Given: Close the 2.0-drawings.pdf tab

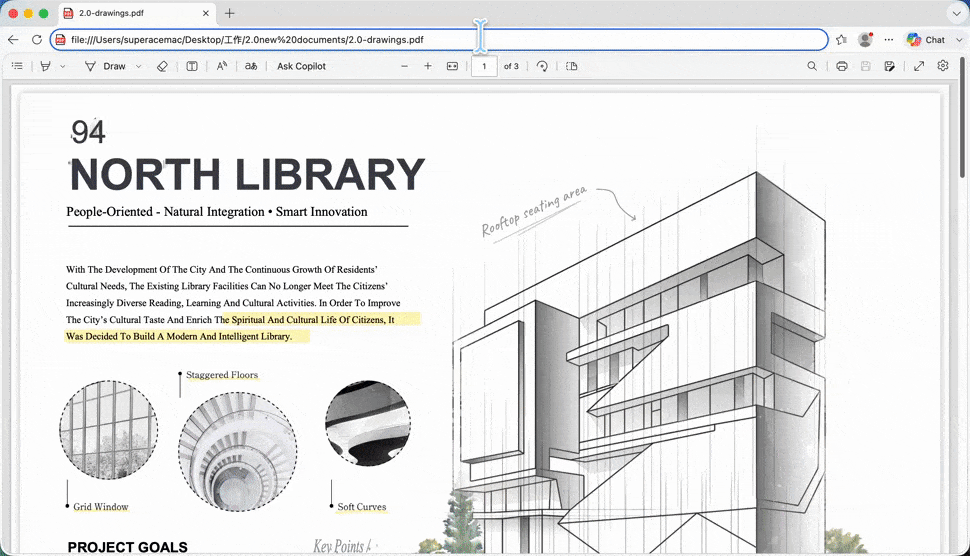Looking at the screenshot, I should point(206,13).
